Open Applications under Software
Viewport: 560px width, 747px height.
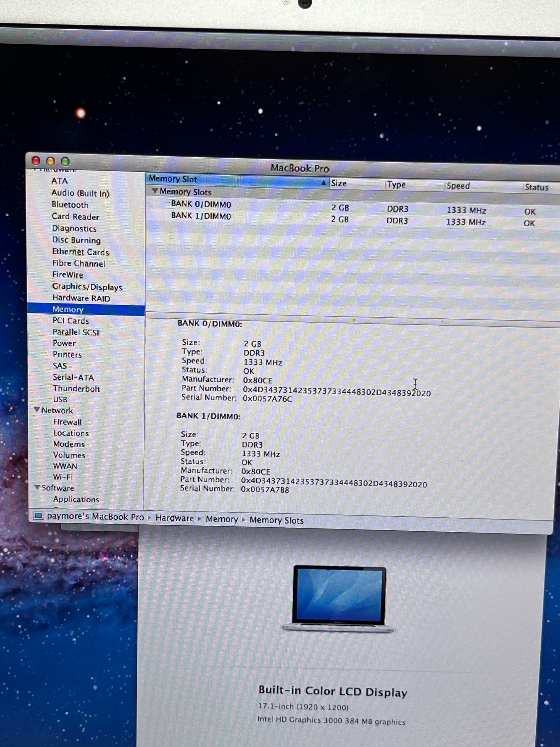(x=76, y=499)
